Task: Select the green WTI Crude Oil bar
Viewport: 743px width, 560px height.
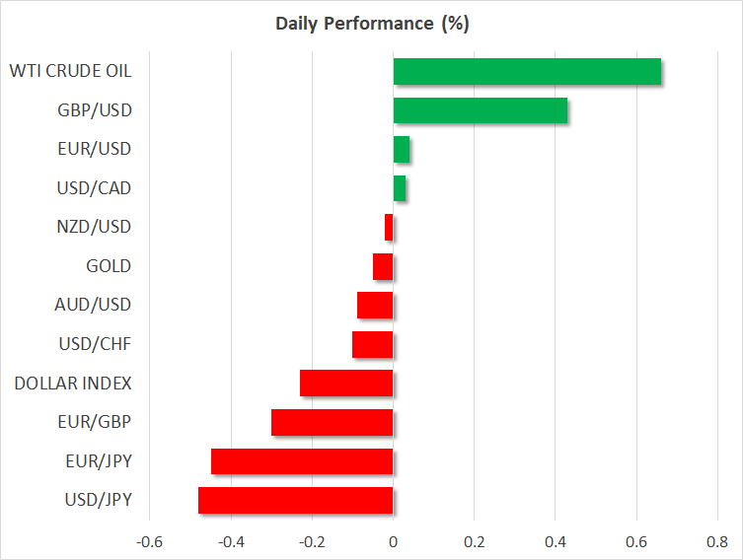Action: [x=527, y=72]
